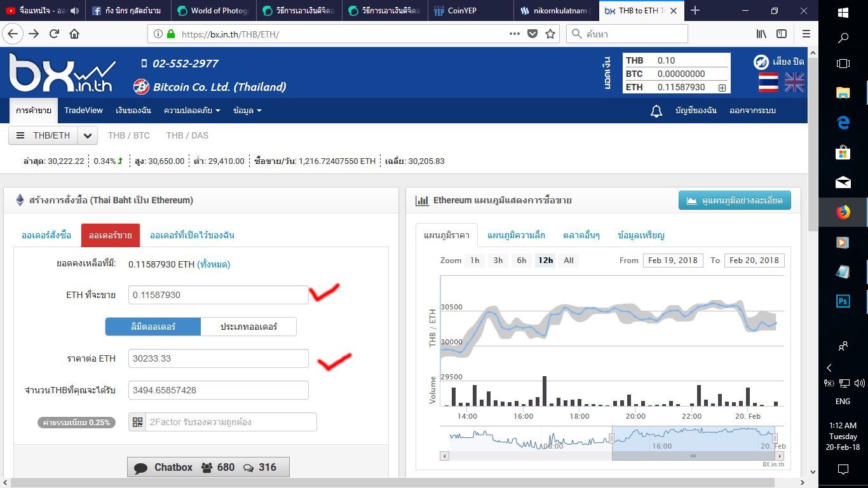Screen dimensions: 868x488
Task: Set chart zoom to All
Action: [x=569, y=261]
